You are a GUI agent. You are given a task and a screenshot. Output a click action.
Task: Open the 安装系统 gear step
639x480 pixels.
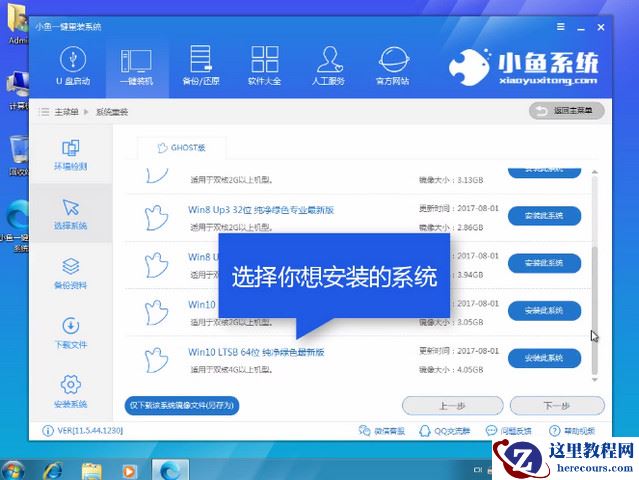coord(71,392)
